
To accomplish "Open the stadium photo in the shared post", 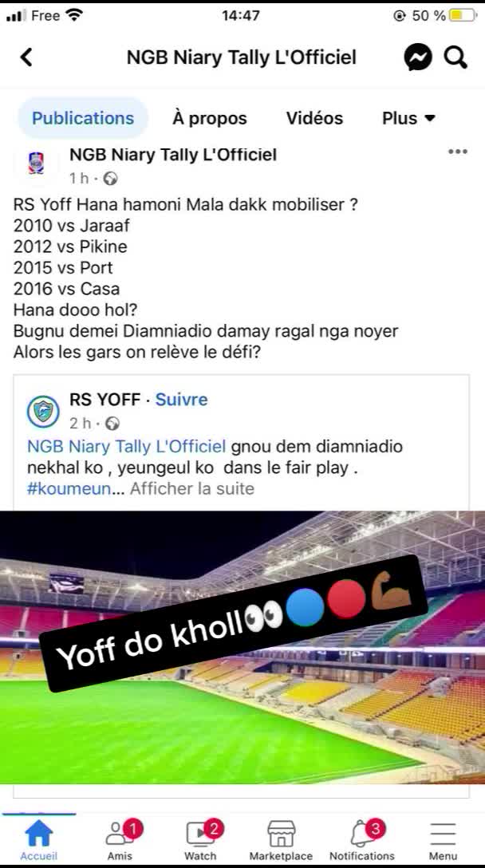I will tap(242, 646).
